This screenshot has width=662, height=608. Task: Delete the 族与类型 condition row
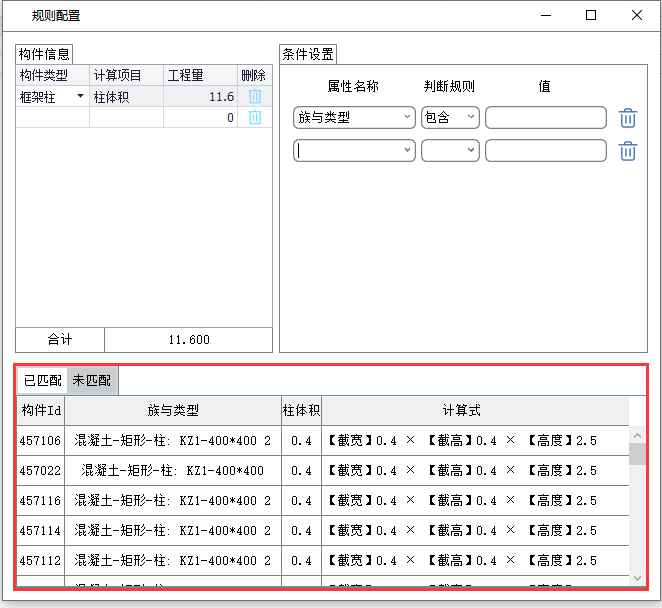click(x=628, y=118)
